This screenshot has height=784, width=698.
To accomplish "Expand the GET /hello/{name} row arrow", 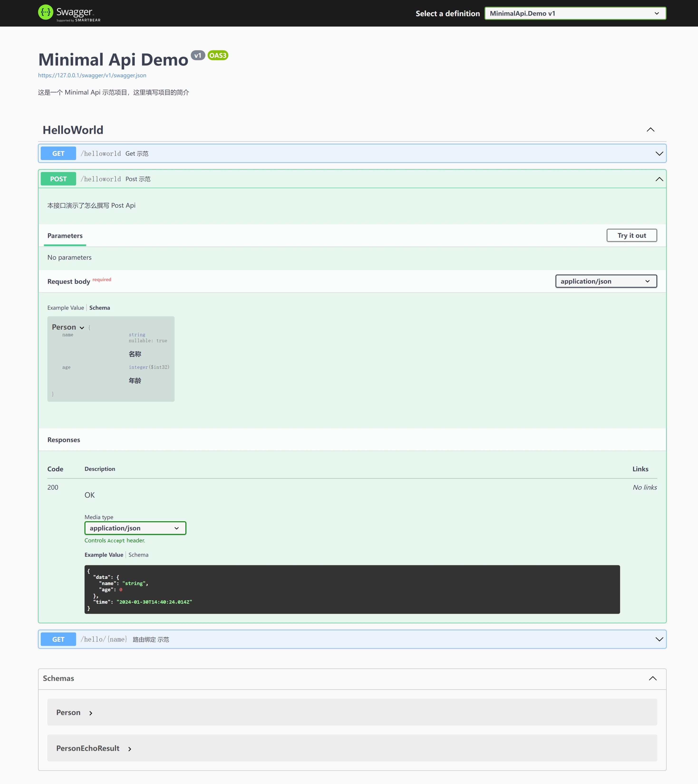I will pos(659,639).
